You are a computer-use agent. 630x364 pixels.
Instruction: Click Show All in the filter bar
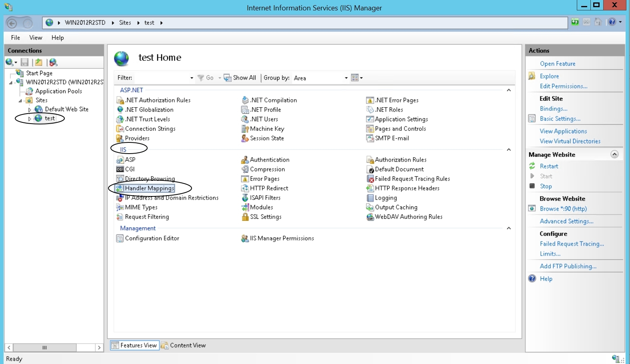point(240,78)
